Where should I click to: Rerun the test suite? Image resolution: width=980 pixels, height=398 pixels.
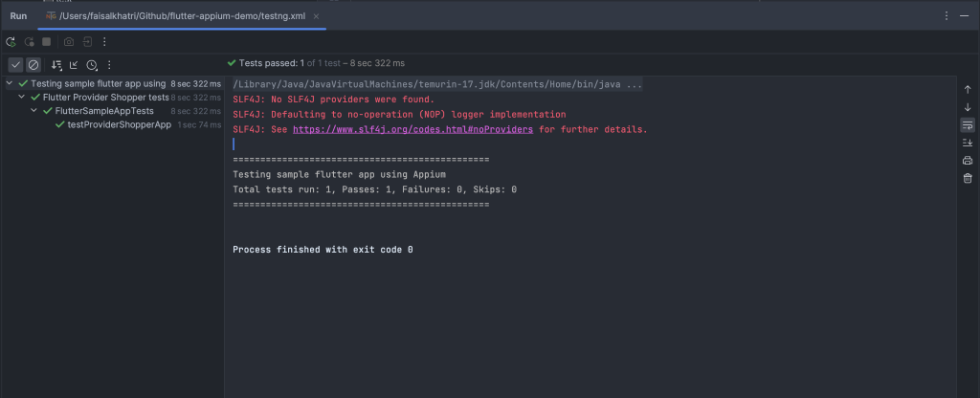[x=11, y=42]
